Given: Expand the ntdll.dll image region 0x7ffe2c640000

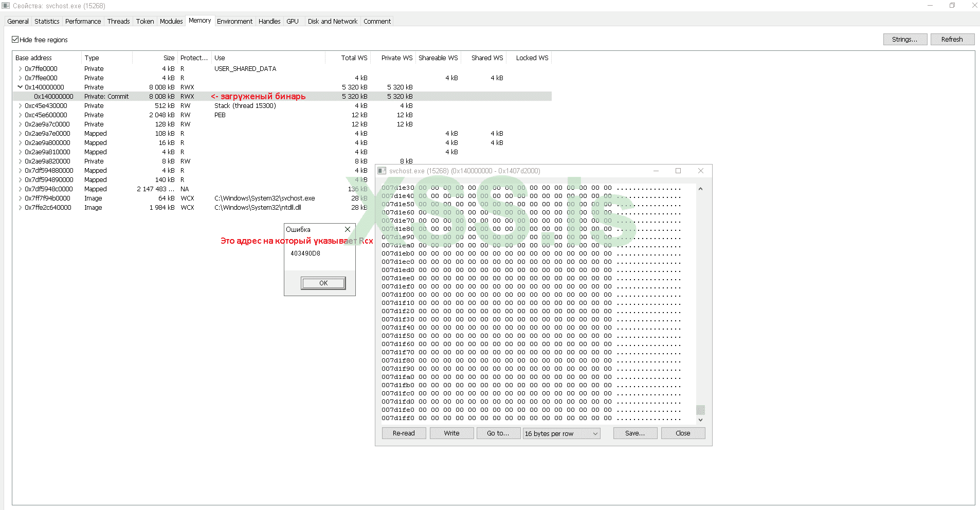Looking at the screenshot, I should pos(20,208).
